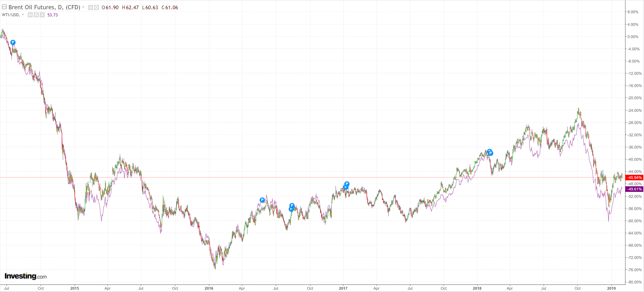Image resolution: width=644 pixels, height=292 pixels.
Task: Click the P marker before July 2016
Action: tap(262, 200)
